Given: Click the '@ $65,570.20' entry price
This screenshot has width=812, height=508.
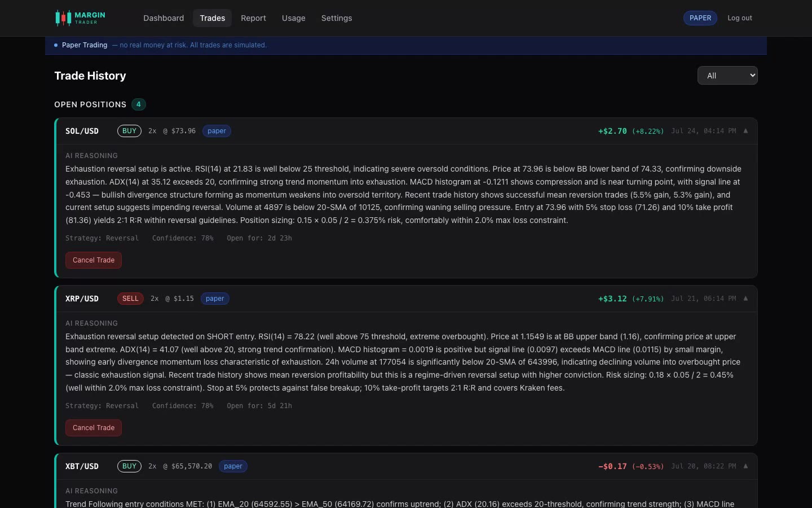Looking at the screenshot, I should click(x=187, y=466).
